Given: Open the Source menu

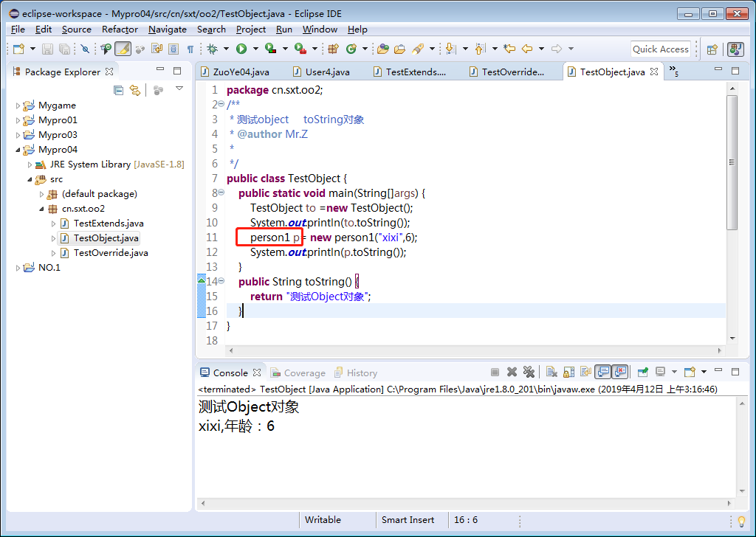Looking at the screenshot, I should click(x=77, y=30).
